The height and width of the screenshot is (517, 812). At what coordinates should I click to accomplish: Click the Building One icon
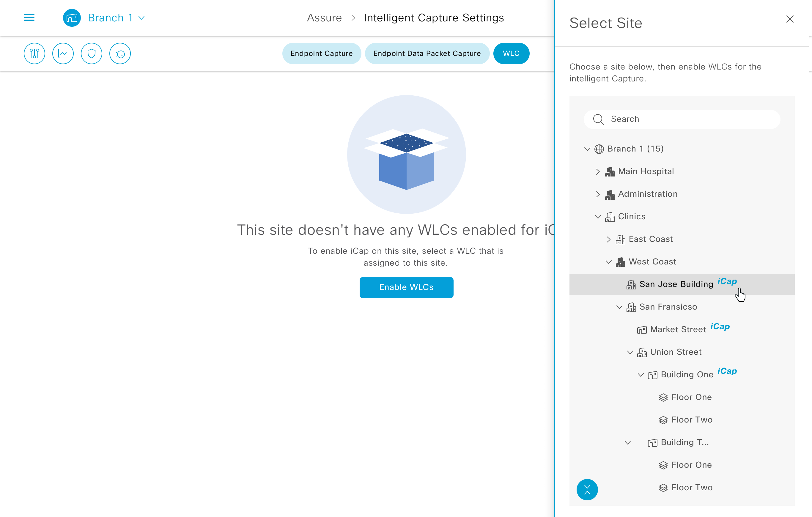point(652,375)
